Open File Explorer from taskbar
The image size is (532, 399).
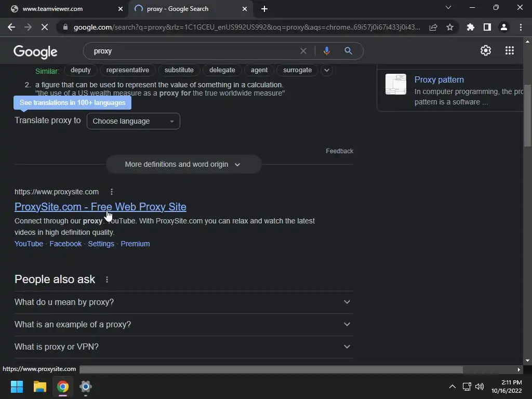39,387
